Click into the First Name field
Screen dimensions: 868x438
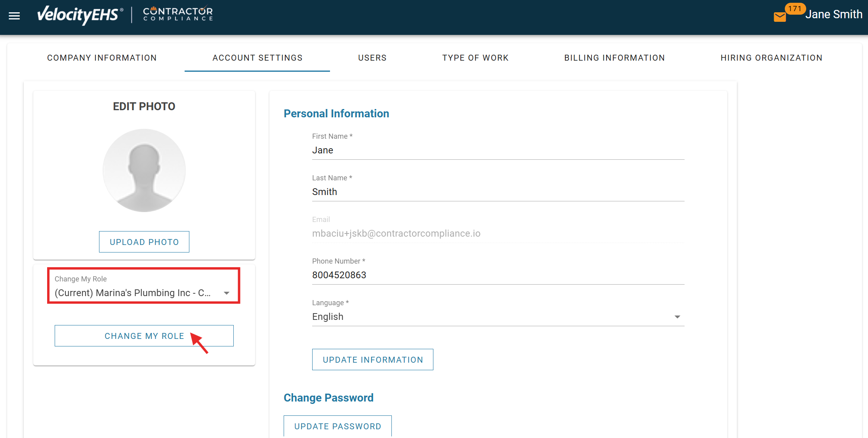click(x=498, y=150)
